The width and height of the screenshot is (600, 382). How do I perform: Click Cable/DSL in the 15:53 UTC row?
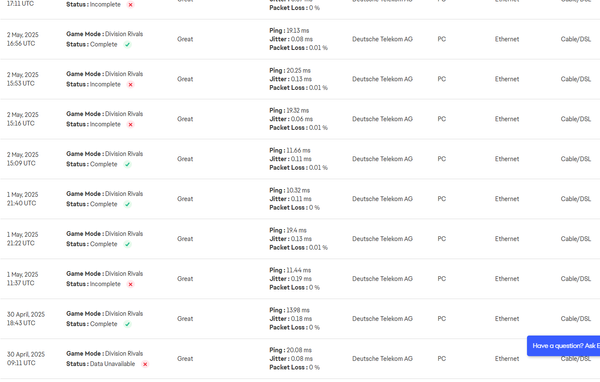coord(576,79)
